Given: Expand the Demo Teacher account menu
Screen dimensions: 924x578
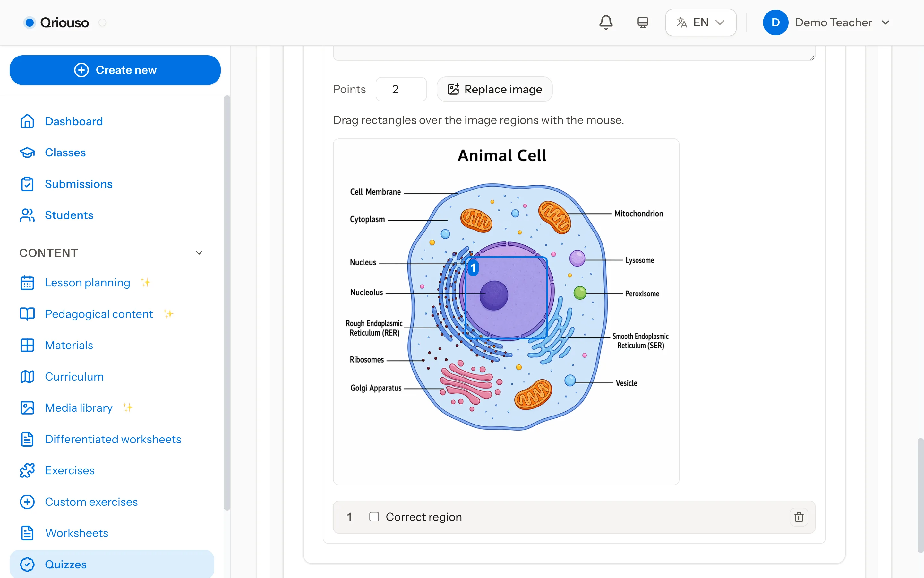Looking at the screenshot, I should click(886, 22).
